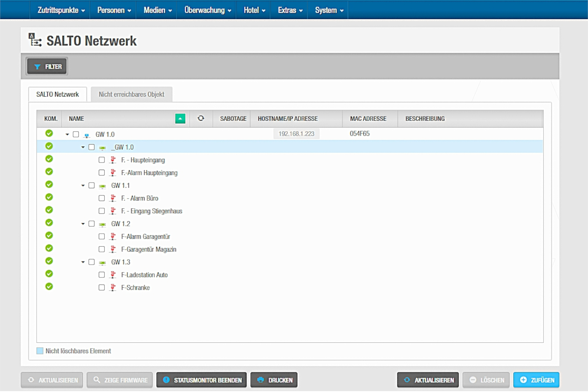The width and height of the screenshot is (588, 392).
Task: Click the node icon beside GW 1.2
Action: click(102, 224)
